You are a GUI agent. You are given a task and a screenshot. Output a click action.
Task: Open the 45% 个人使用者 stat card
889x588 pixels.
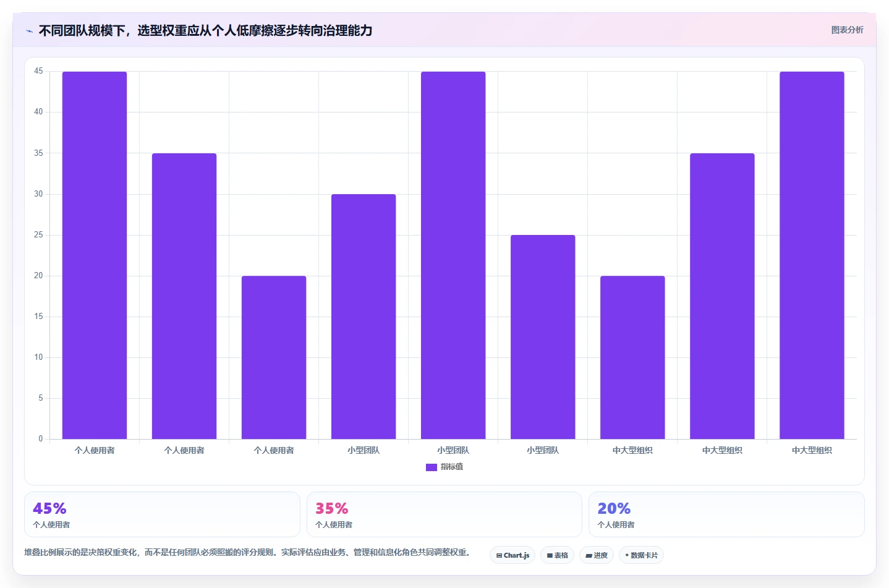click(162, 514)
